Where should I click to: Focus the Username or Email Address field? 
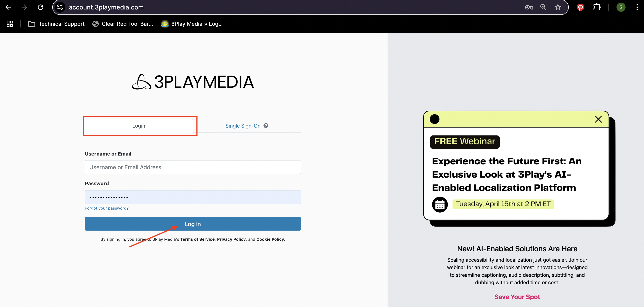pyautogui.click(x=193, y=167)
